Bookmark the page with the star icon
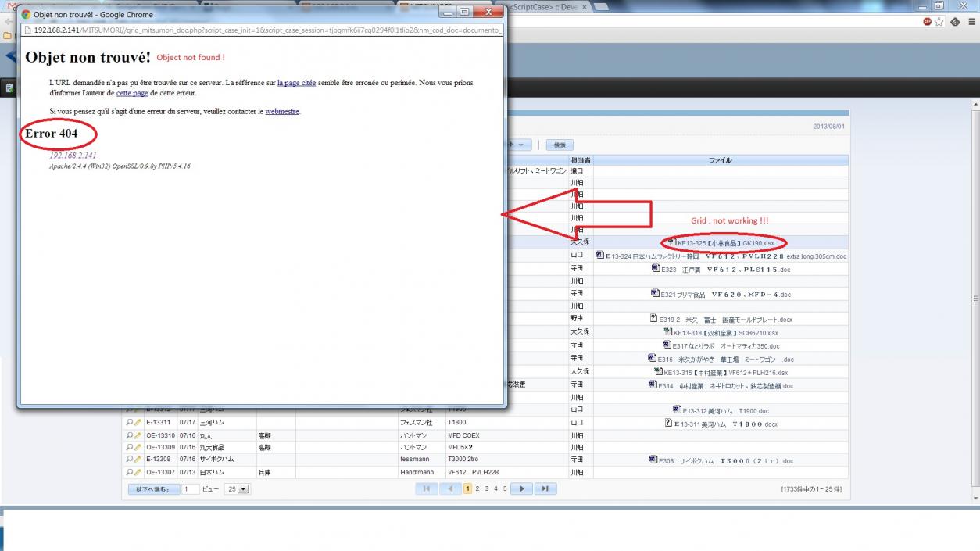980x551 pixels. pyautogui.click(x=939, y=22)
